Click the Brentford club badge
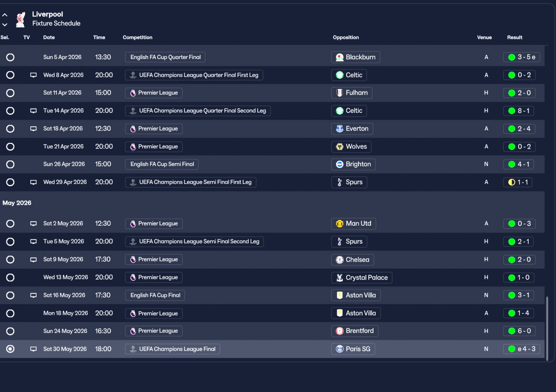Screen dimensions: 556x392 (340, 331)
